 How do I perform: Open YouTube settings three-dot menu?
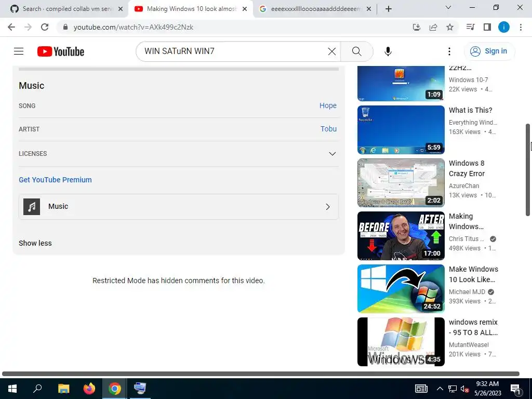coord(449,51)
